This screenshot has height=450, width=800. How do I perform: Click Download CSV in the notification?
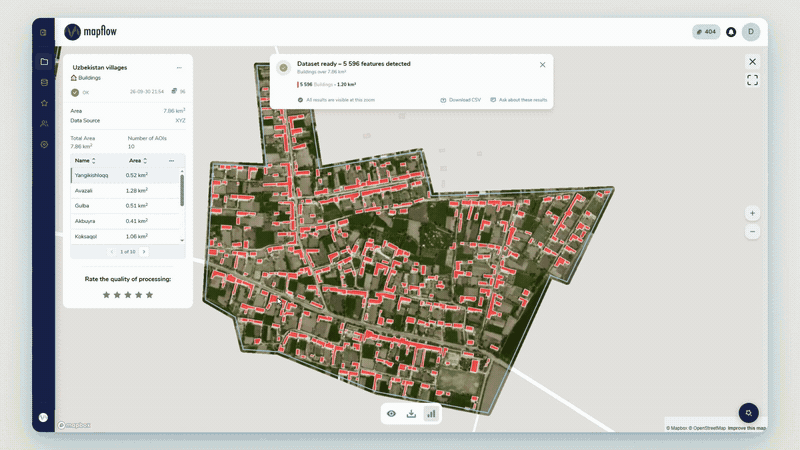coord(461,100)
